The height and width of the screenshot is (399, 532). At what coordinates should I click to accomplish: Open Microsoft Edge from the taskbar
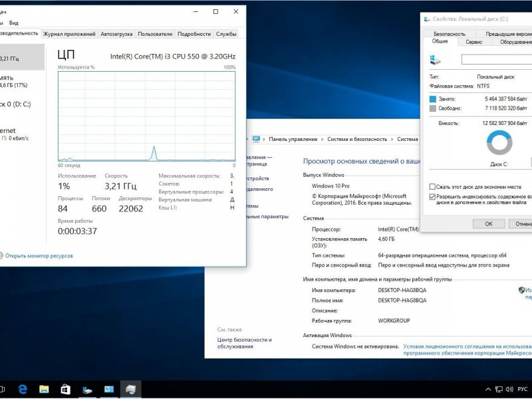tap(23, 389)
